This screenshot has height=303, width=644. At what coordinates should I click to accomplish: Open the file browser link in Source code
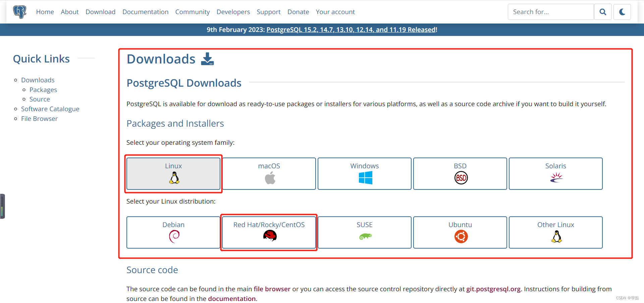click(272, 289)
